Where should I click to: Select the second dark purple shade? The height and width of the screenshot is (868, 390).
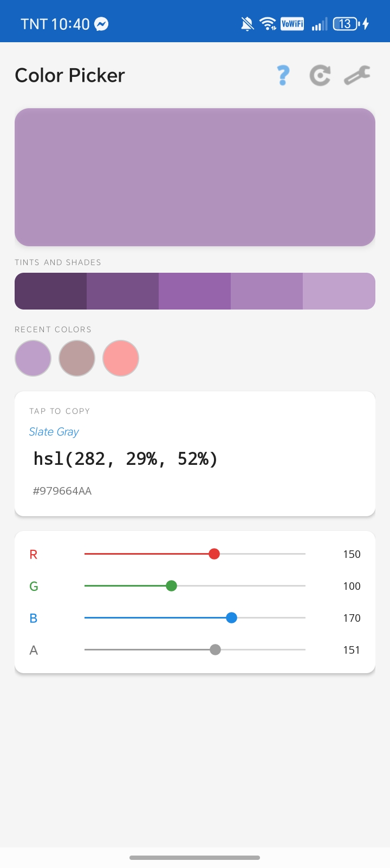click(122, 291)
